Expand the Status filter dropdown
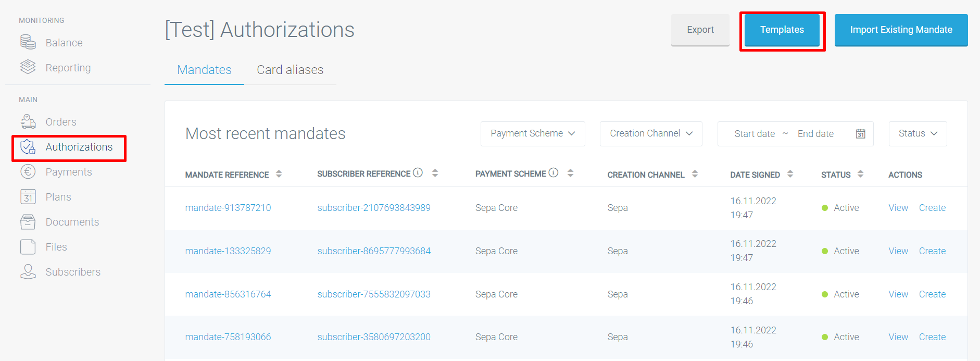The image size is (980, 361). click(917, 134)
